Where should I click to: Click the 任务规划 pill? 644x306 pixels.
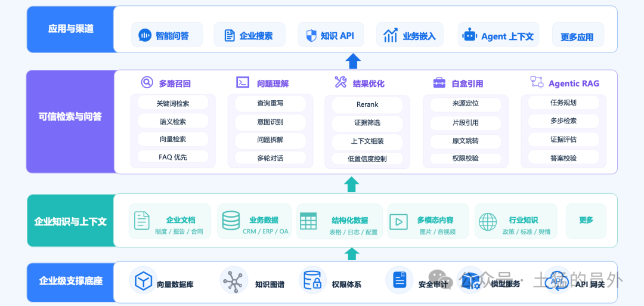[x=563, y=103]
